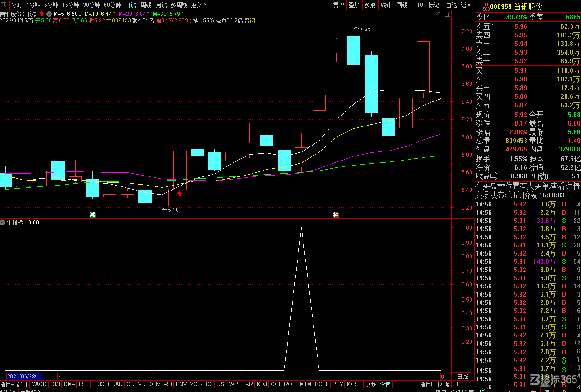Click the panel layout icon at top-left corner
This screenshot has height=392, width=581.
5,5
